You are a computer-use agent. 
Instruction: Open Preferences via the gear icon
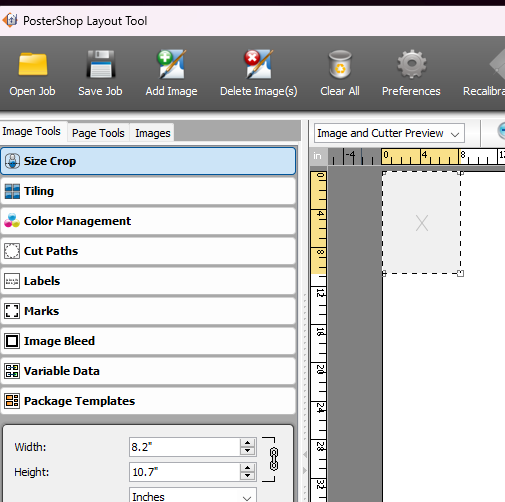pos(411,64)
